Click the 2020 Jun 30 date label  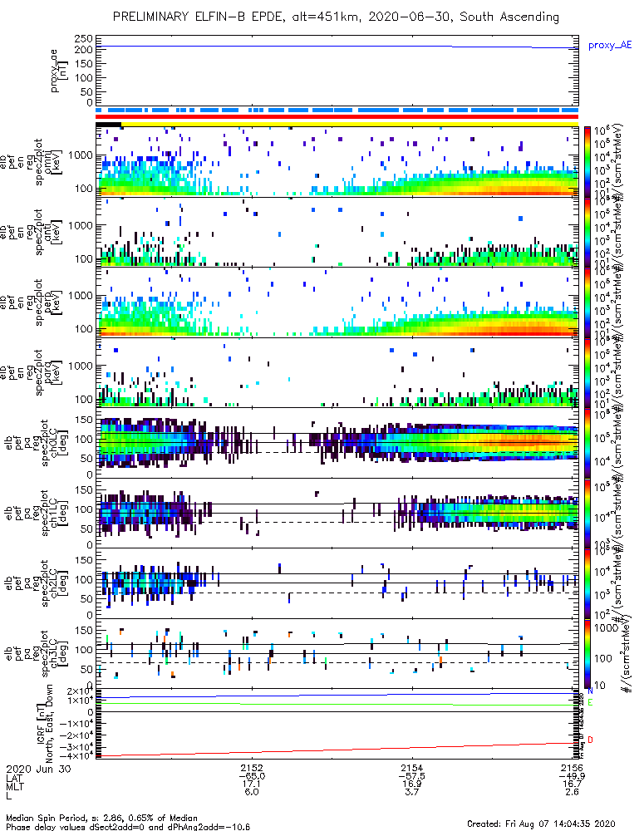point(39,769)
